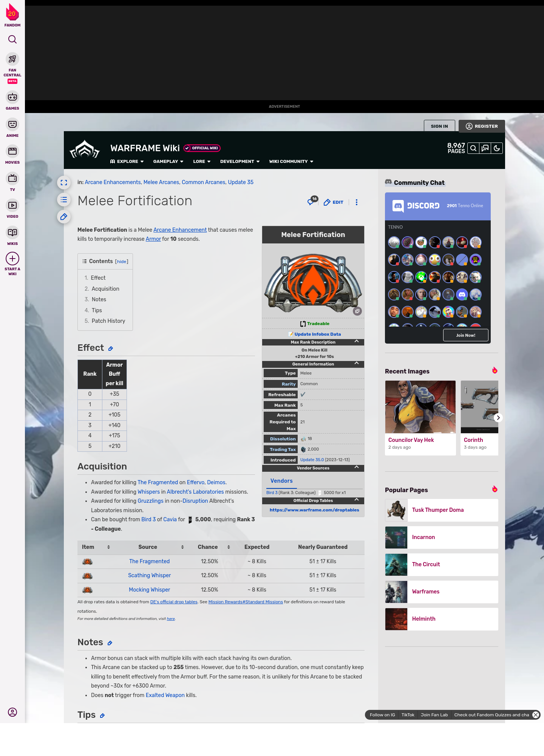
Task: Click Join Now on Discord widget
Action: (x=465, y=335)
